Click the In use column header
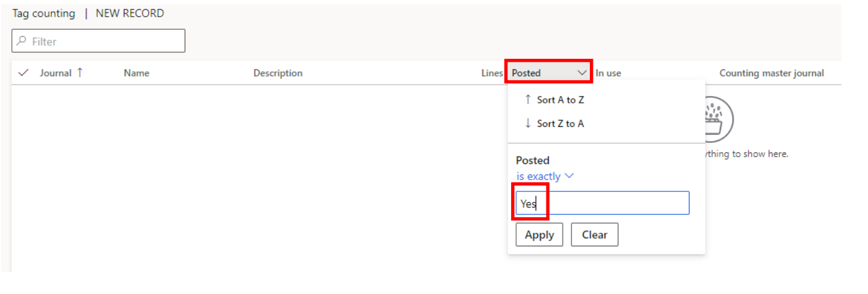Screen dimensions: 868x294 [x=608, y=73]
